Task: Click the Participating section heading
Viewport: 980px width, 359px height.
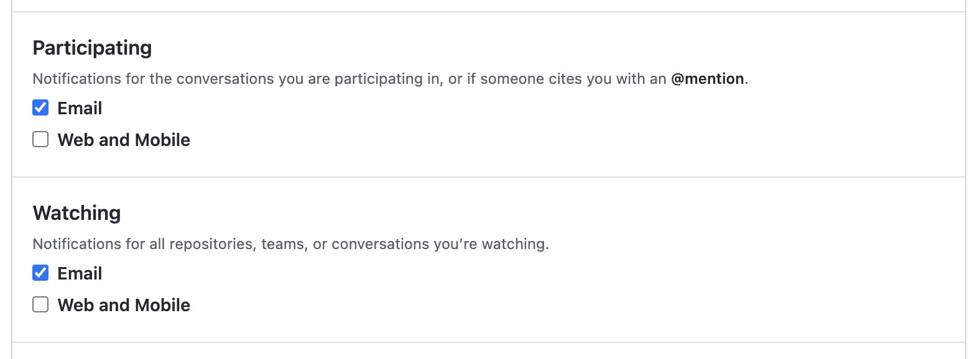Action: click(93, 47)
